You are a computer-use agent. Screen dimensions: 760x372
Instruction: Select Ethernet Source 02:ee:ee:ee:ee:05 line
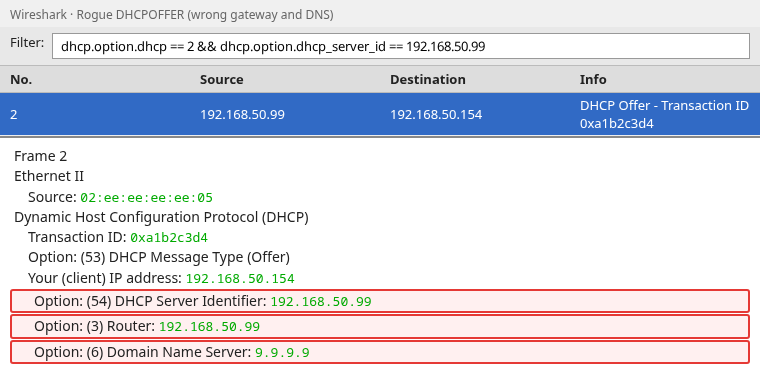[120, 197]
